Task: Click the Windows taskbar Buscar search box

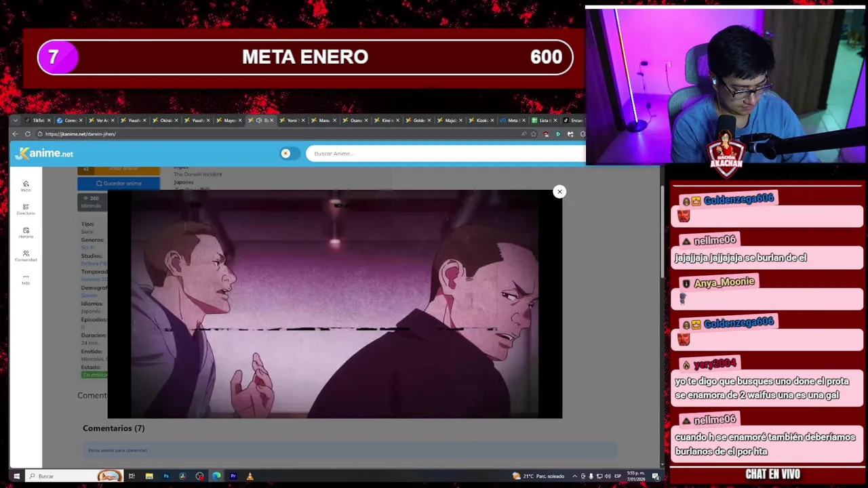Action: click(x=75, y=476)
